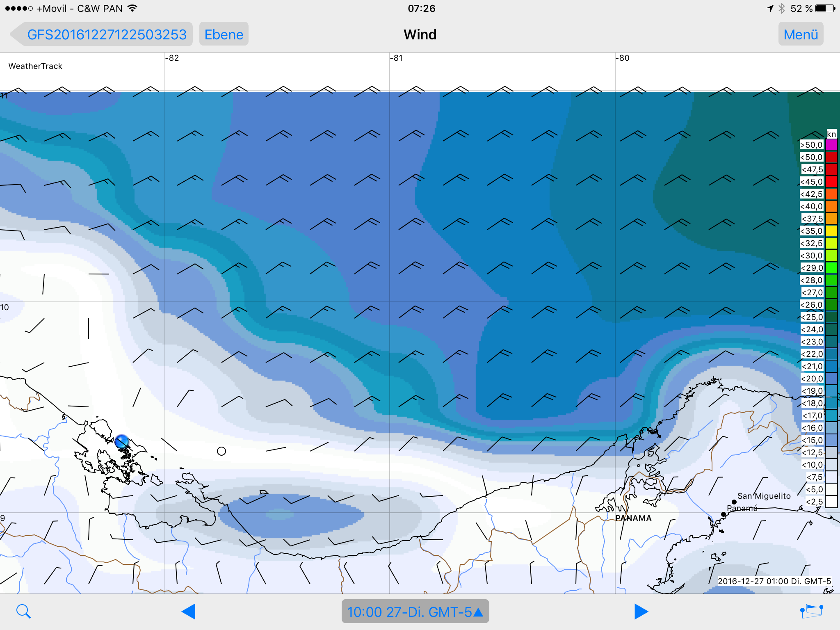The image size is (840, 630).
Task: Tap the WeatherTrack label on map
Action: point(35,66)
